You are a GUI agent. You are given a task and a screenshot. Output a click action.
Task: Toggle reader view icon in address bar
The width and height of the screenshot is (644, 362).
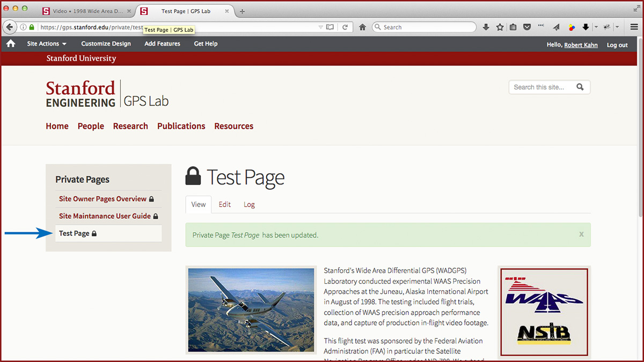click(x=330, y=27)
